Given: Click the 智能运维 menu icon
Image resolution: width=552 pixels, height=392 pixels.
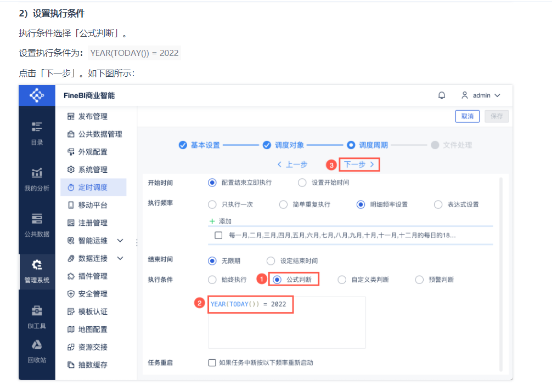Looking at the screenshot, I should pyautogui.click(x=71, y=241).
